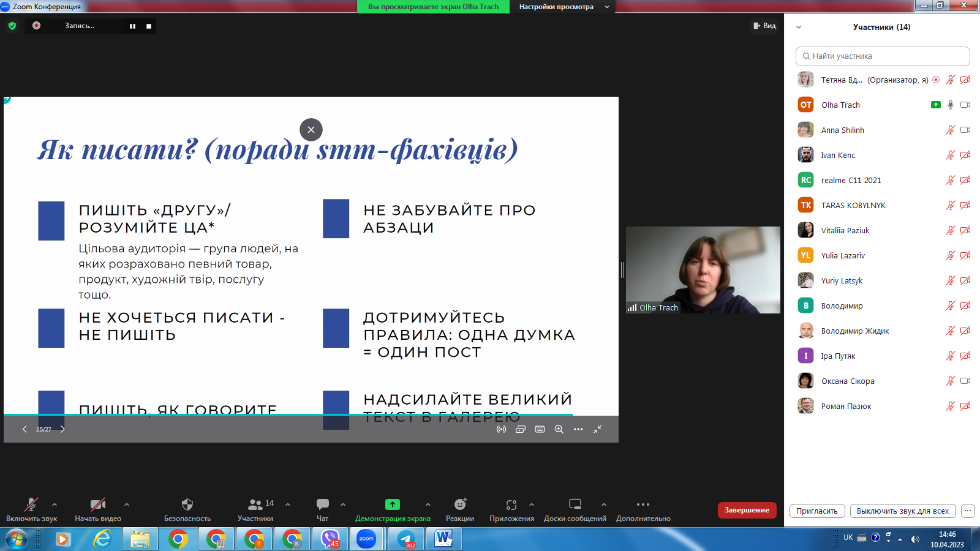This screenshot has width=980, height=551.
Task: Open Telegram from the taskbar
Action: pyautogui.click(x=406, y=539)
